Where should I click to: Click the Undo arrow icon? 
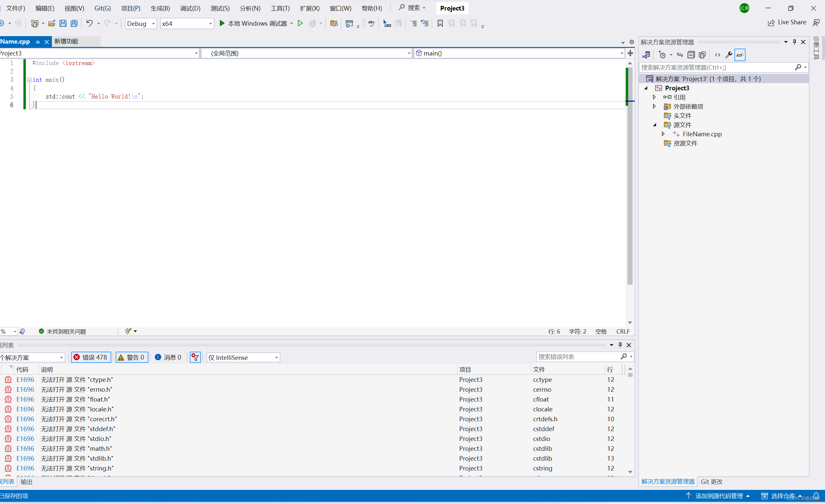coord(89,23)
